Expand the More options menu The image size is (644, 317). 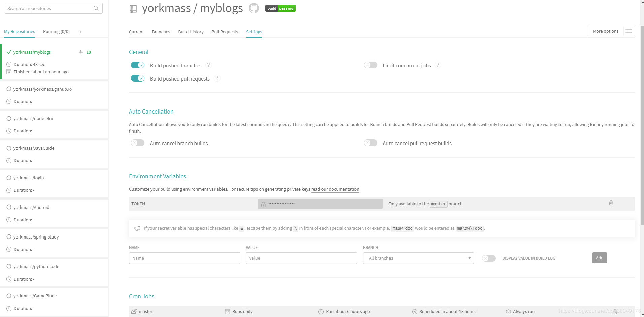point(611,31)
